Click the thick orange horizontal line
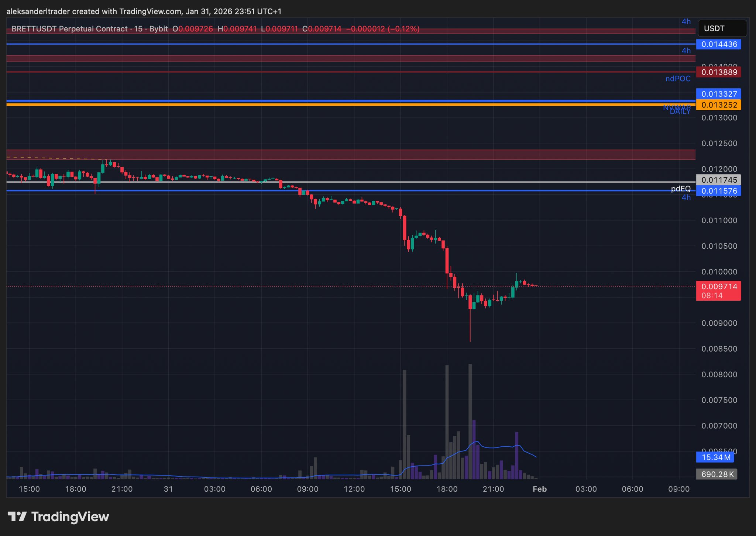 [x=332, y=105]
